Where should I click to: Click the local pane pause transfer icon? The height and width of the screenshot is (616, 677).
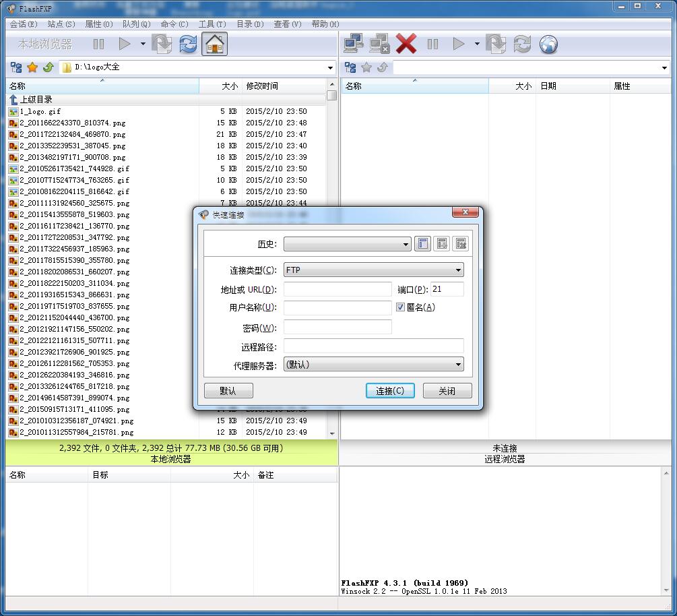click(99, 44)
